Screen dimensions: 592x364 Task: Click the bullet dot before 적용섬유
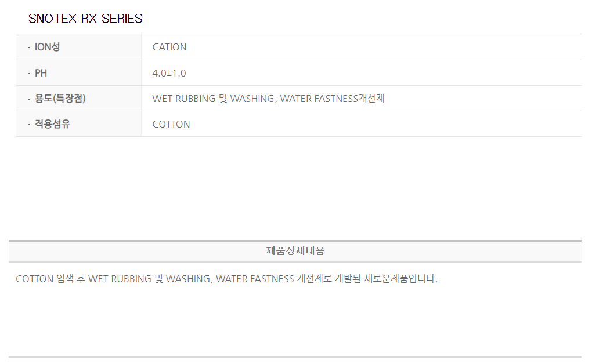(x=29, y=125)
